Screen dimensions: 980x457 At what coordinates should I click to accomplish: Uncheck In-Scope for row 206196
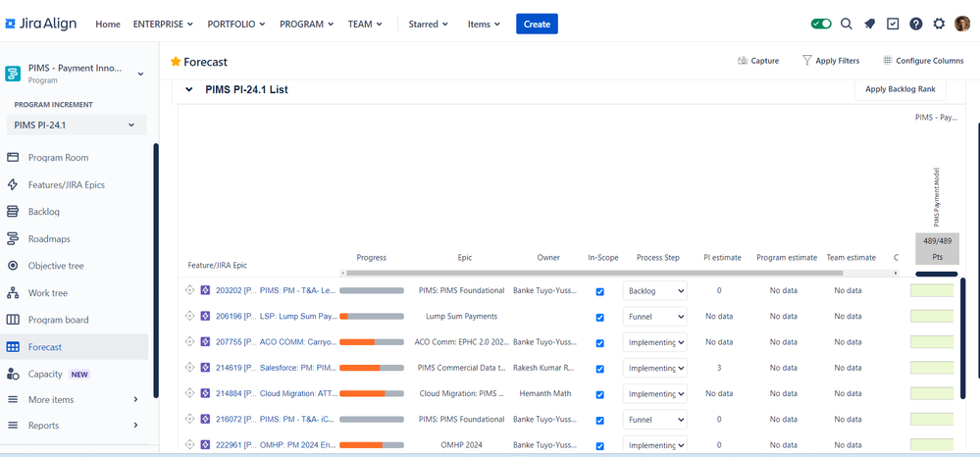[x=600, y=317]
